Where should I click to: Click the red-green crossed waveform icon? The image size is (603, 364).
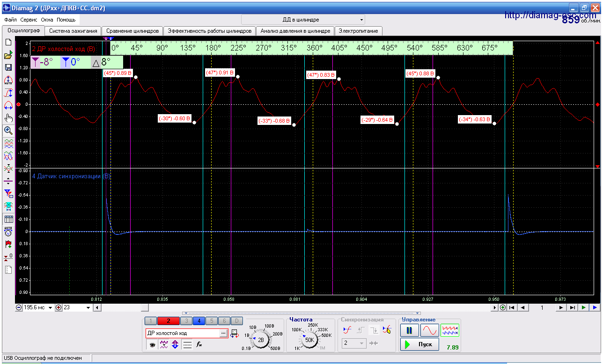tap(8, 168)
